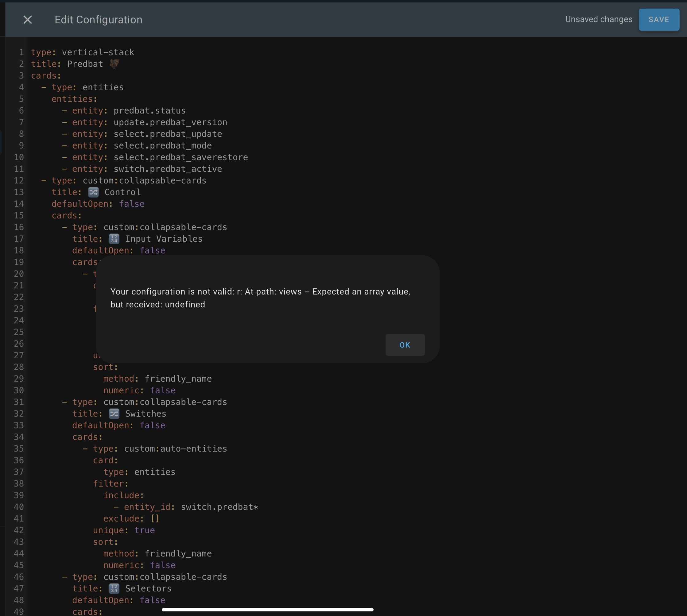Click 'custom:collapsable-cards' on line 31
The width and height of the screenshot is (687, 616).
165,402
